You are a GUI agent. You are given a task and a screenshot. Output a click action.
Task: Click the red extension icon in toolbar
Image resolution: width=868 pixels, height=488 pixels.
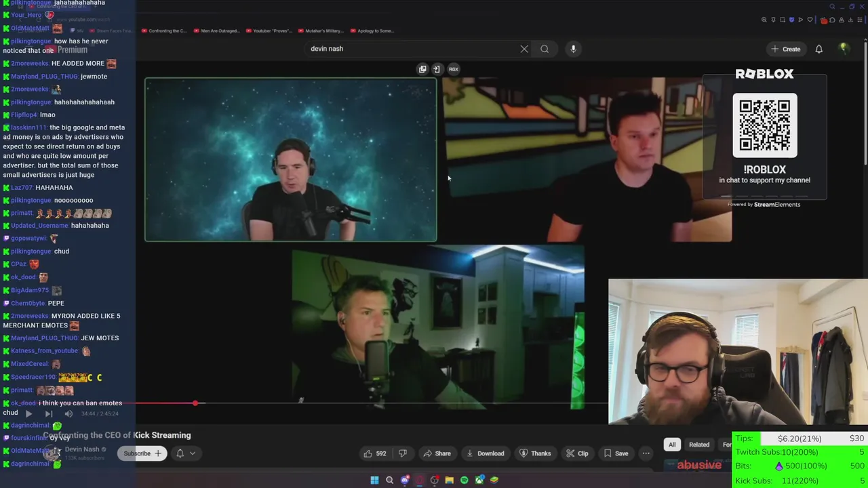click(x=824, y=20)
